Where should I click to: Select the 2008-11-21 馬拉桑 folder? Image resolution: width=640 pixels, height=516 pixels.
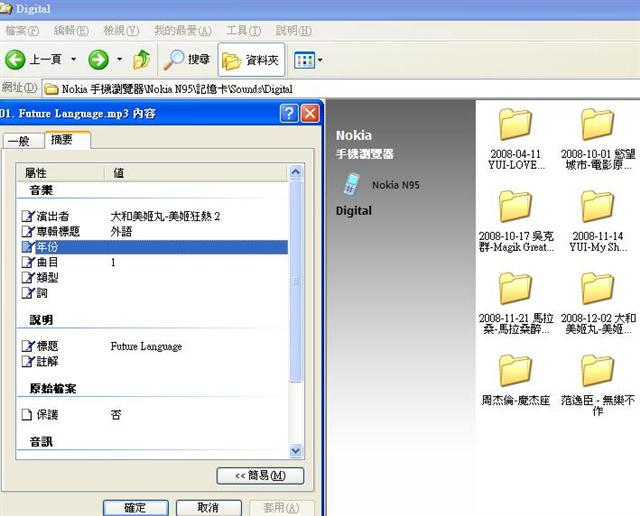pos(516,303)
